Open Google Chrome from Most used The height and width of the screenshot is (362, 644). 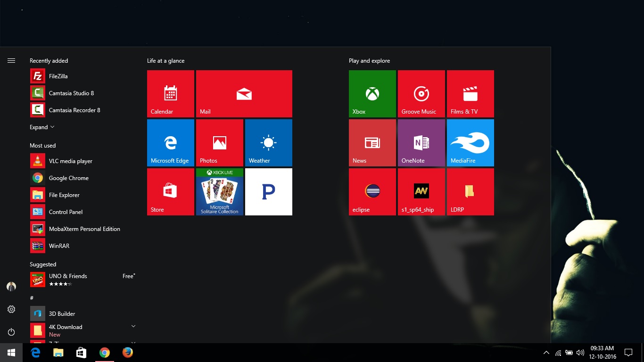tap(83, 178)
